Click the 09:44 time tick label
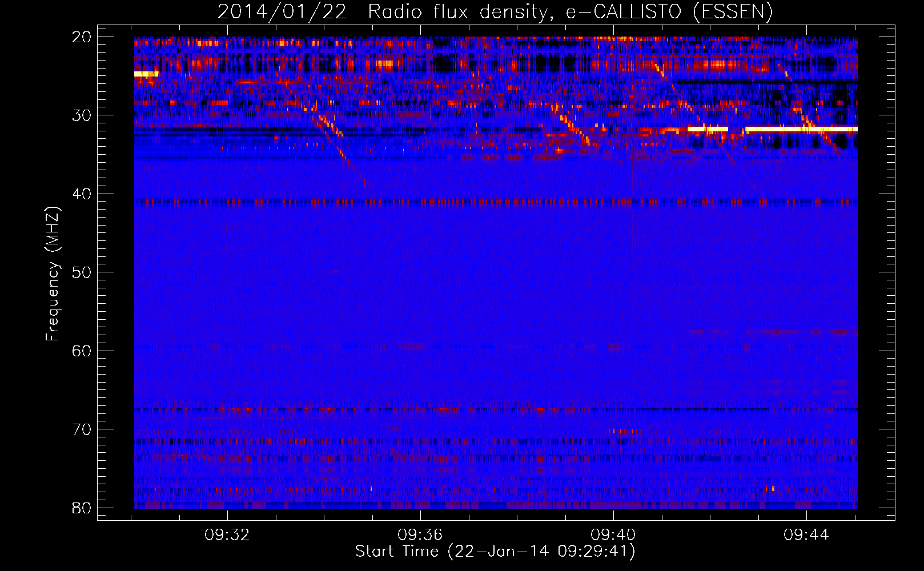Image resolution: width=924 pixels, height=571 pixels. pos(806,535)
